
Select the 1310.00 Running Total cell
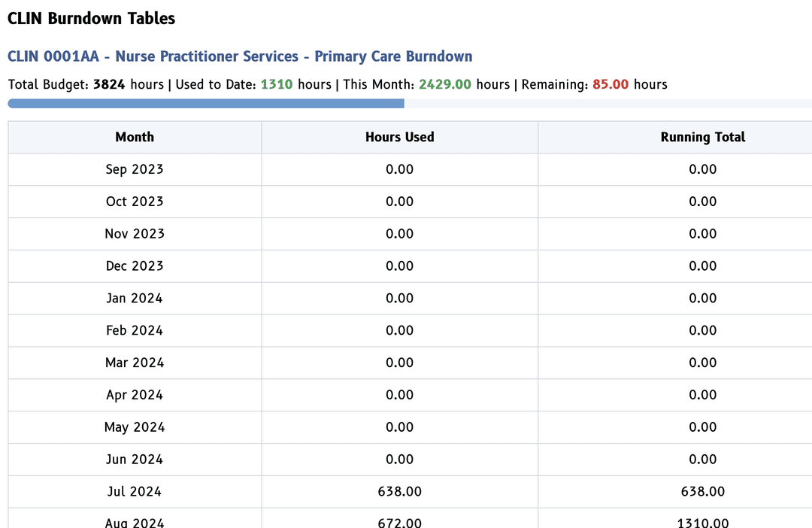click(702, 522)
